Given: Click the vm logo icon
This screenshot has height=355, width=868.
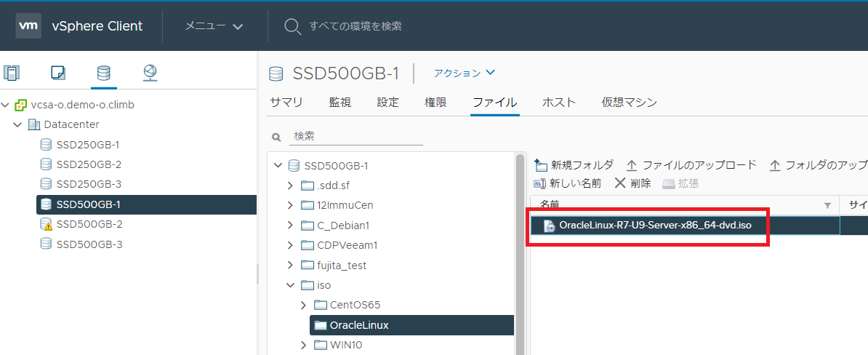Looking at the screenshot, I should click(28, 25).
